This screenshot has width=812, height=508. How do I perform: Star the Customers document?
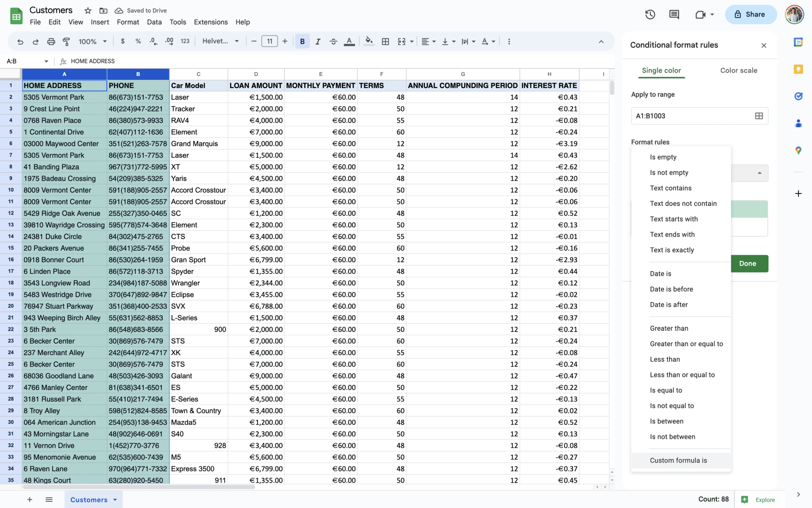88,10
